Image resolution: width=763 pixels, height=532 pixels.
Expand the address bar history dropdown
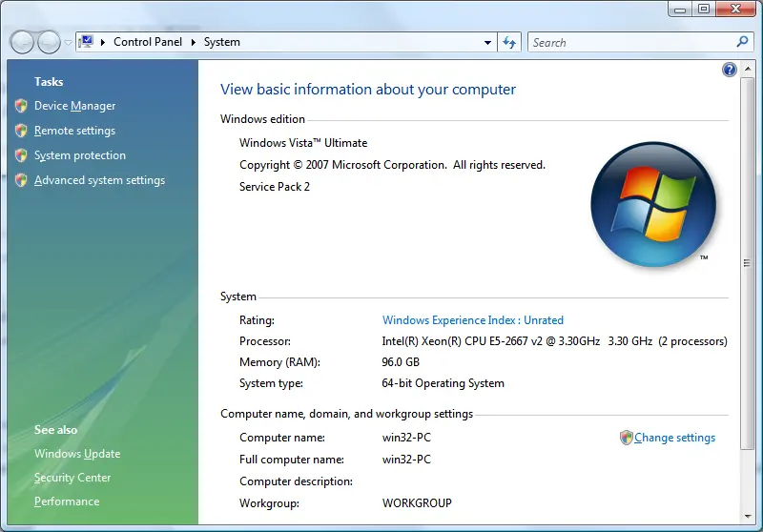tap(487, 42)
